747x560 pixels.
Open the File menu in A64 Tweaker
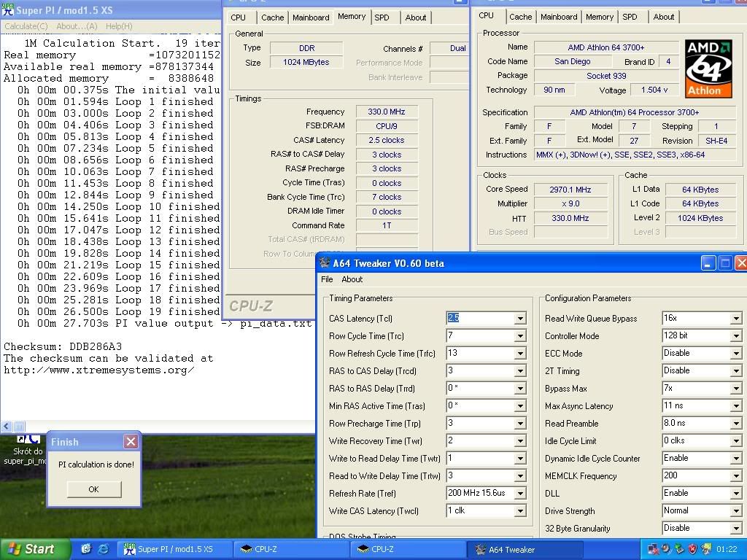(327, 279)
